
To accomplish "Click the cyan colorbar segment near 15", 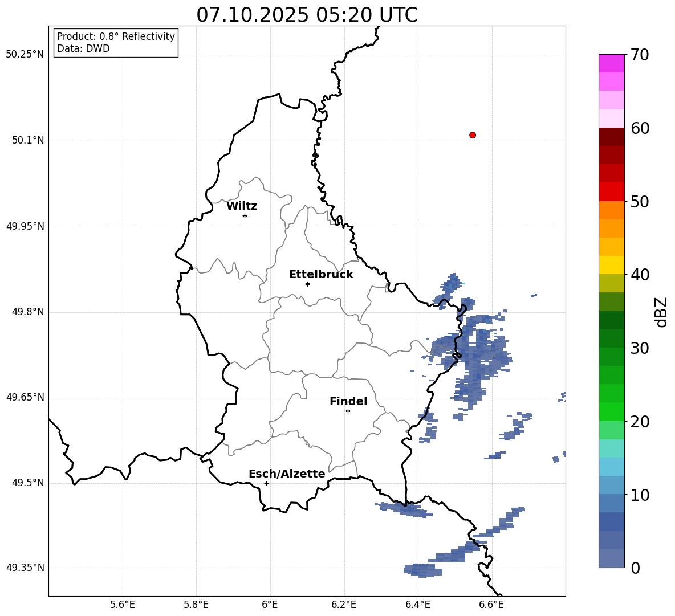I will pyautogui.click(x=611, y=448).
